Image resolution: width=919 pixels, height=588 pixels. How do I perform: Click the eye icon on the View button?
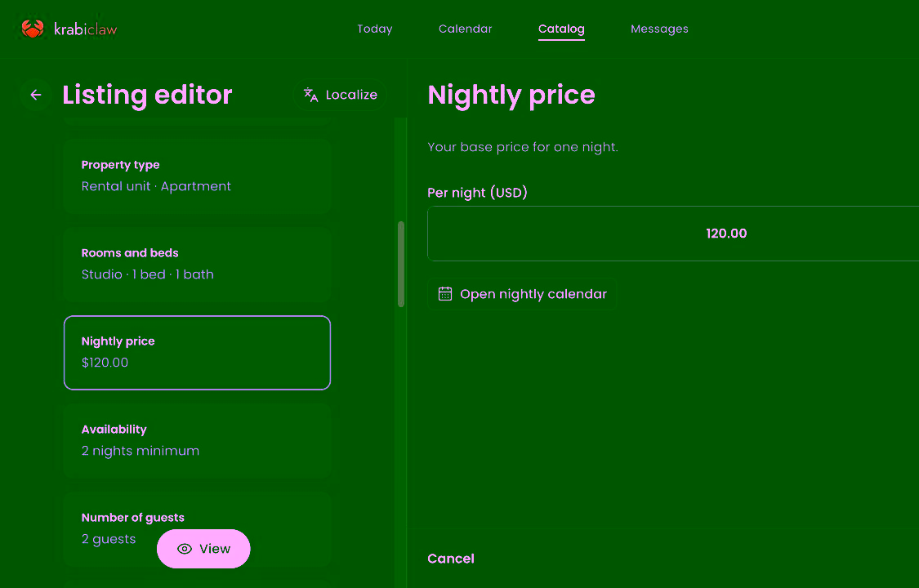(x=185, y=549)
